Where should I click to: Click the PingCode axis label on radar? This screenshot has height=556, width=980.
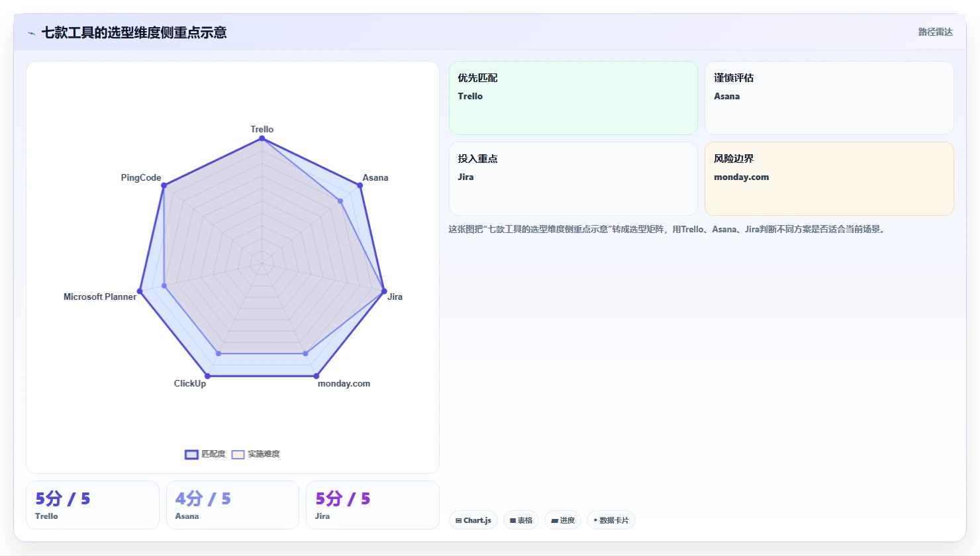tap(141, 177)
